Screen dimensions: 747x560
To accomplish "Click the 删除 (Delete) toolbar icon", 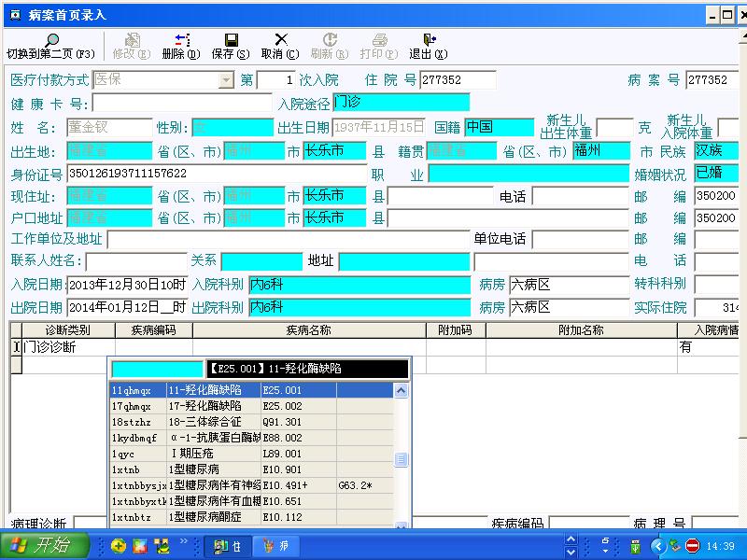I will (x=181, y=40).
